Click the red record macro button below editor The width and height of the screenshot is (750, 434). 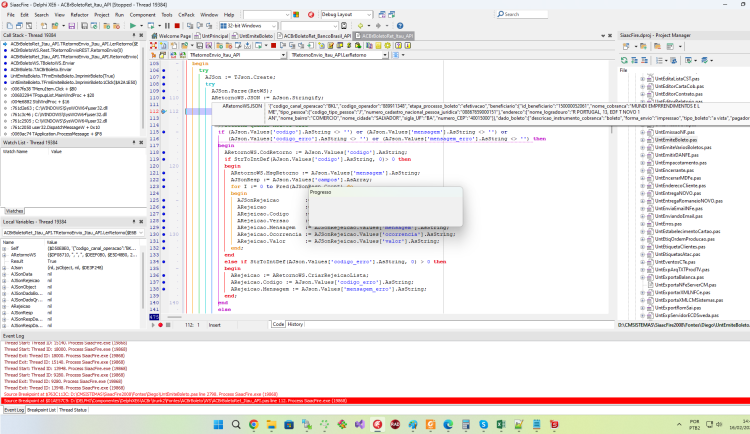160,325
